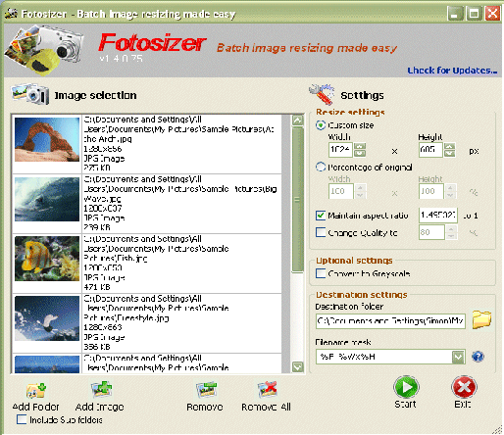Image resolution: width=504 pixels, height=435 pixels.
Task: Click the image list scrollbar thumb
Action: (x=297, y=200)
